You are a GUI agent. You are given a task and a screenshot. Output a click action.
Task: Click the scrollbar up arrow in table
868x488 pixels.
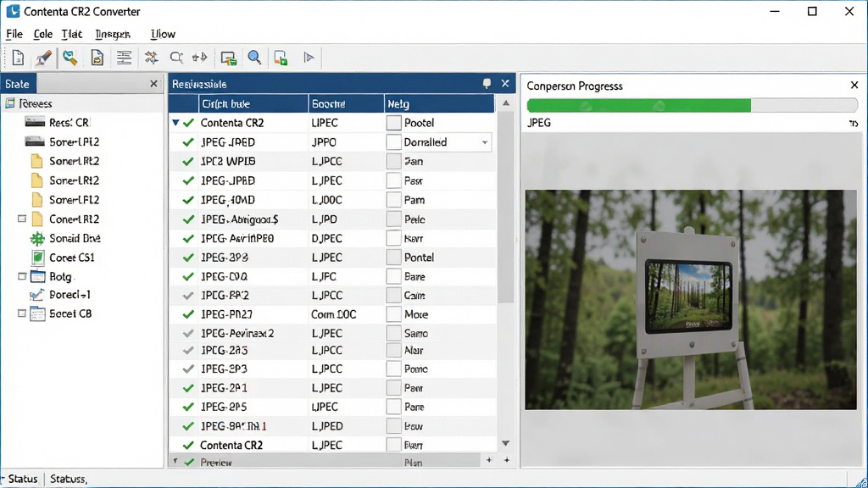point(505,103)
